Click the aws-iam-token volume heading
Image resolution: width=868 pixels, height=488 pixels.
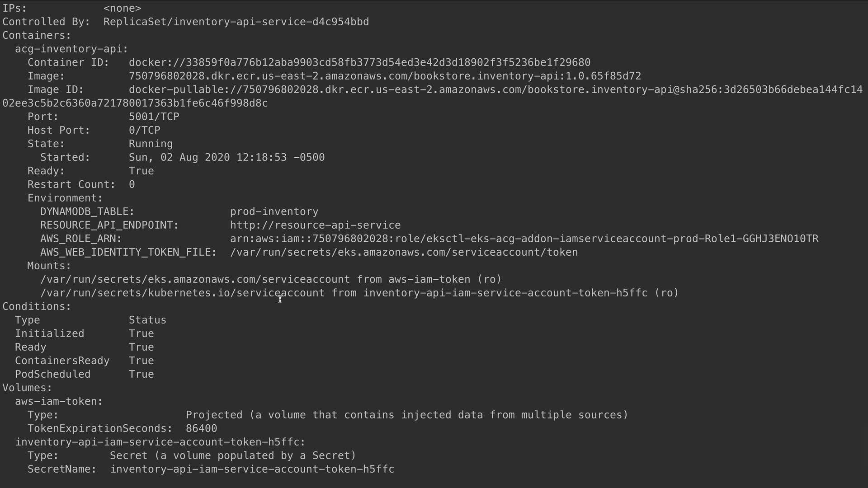59,401
